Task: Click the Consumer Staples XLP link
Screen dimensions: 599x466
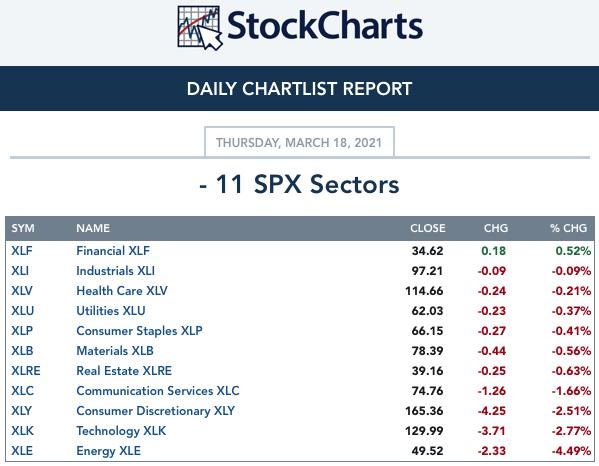Action: pos(139,331)
